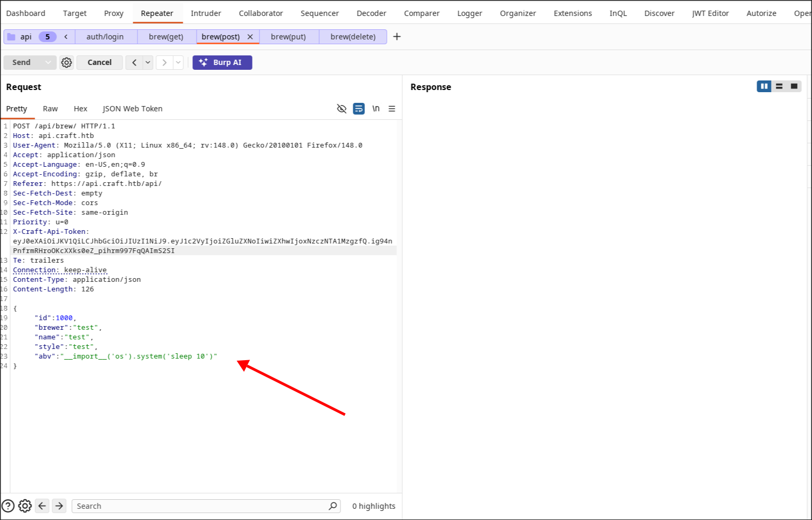The image size is (812, 520).
Task: Open the Intruder tab
Action: pyautogui.click(x=206, y=13)
